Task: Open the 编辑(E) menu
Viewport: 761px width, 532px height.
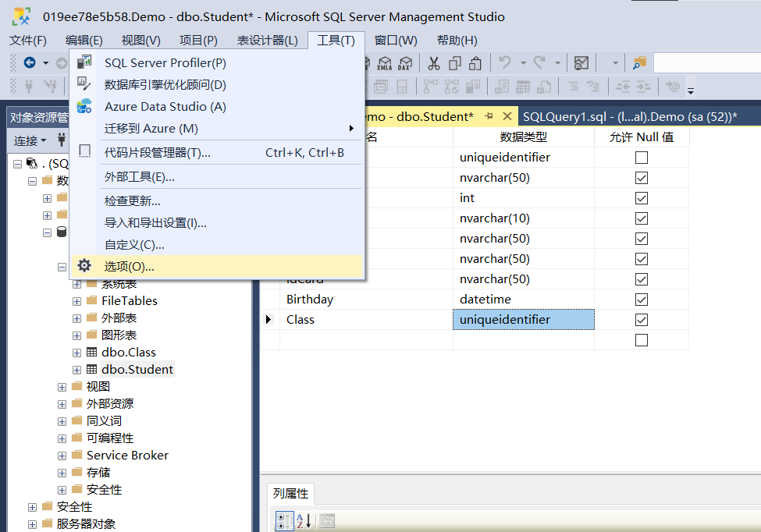Action: click(x=84, y=41)
